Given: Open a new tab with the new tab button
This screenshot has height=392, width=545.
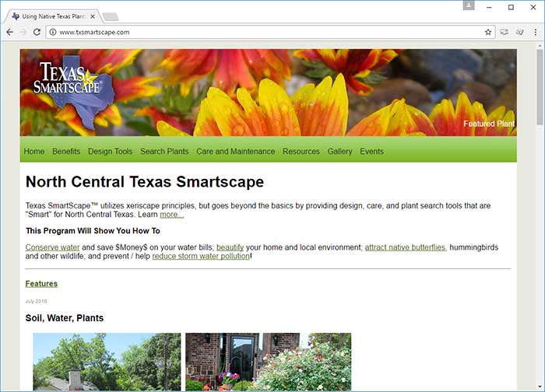Looking at the screenshot, I should [x=111, y=16].
